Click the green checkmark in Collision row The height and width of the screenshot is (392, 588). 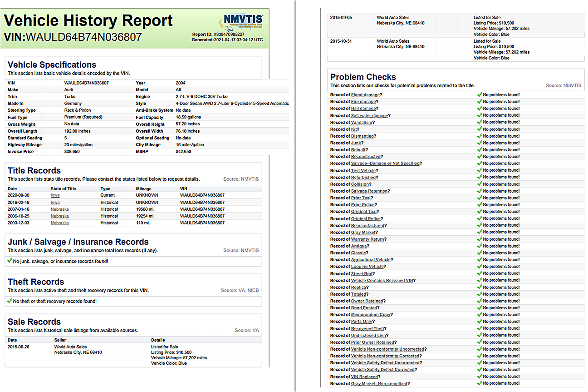(480, 184)
